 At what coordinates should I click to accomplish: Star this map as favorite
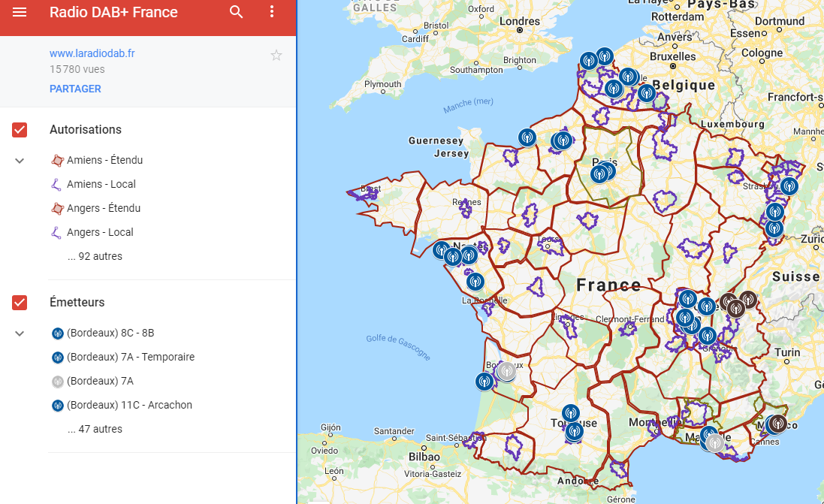pyautogui.click(x=276, y=55)
